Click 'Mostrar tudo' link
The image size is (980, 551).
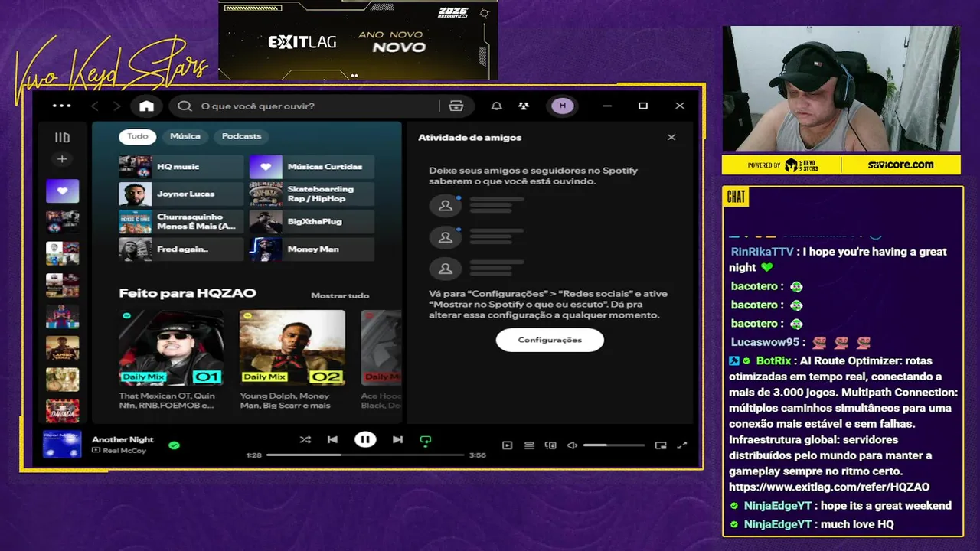pyautogui.click(x=340, y=295)
